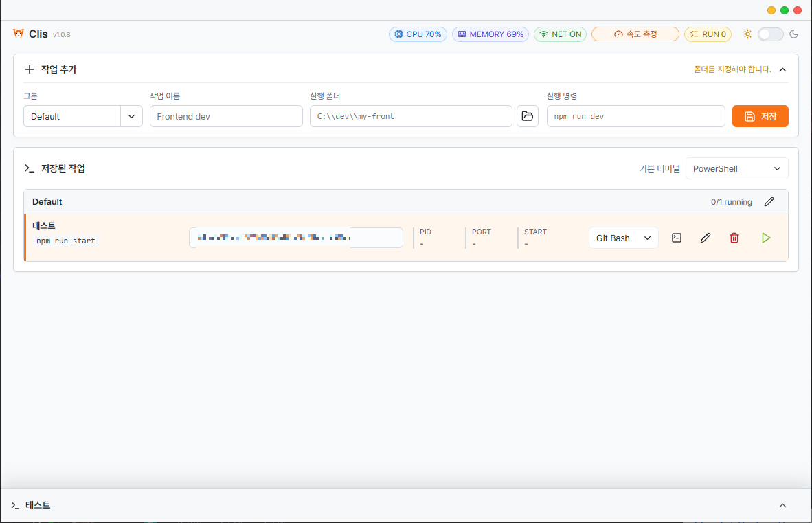Focus the Frontend dev task name field

226,116
